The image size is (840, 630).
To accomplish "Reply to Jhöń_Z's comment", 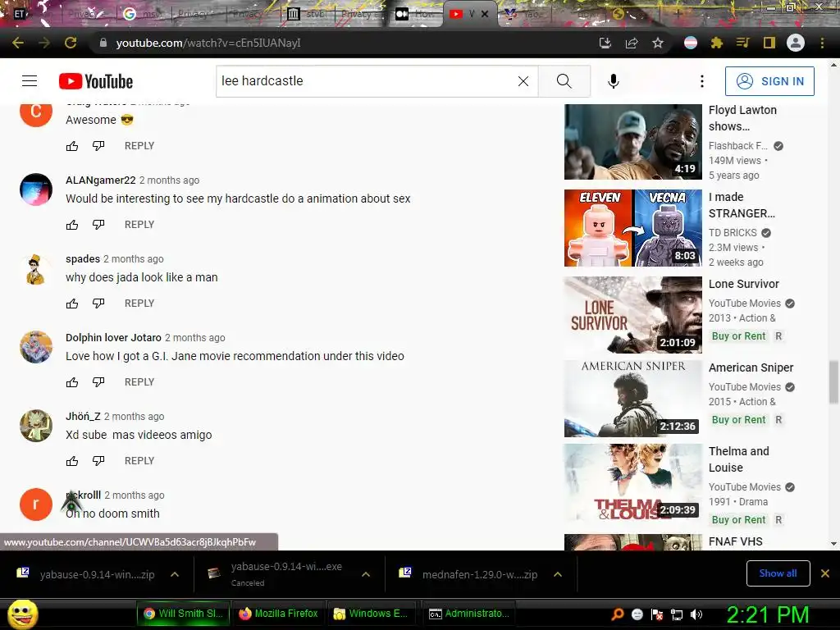I will click(x=139, y=461).
